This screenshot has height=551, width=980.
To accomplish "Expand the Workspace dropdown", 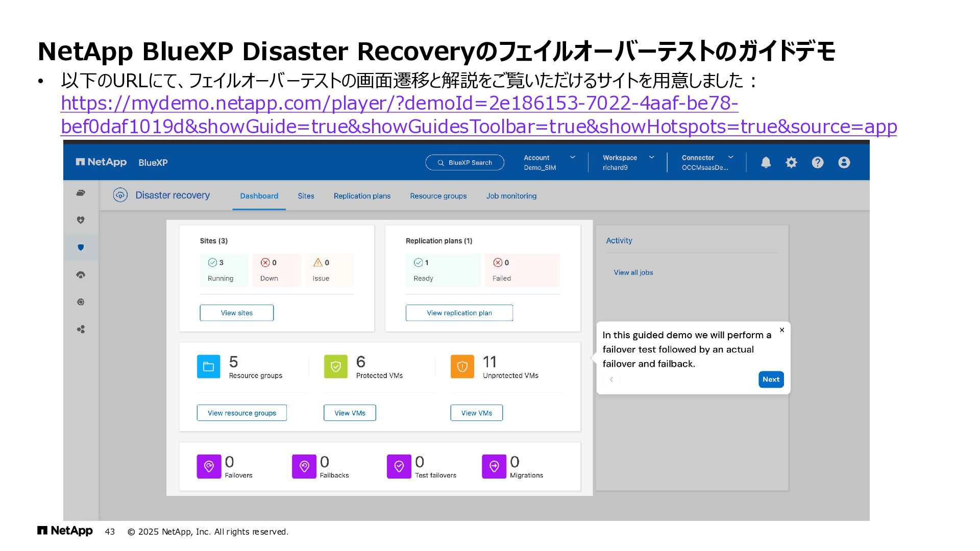I will (x=651, y=157).
